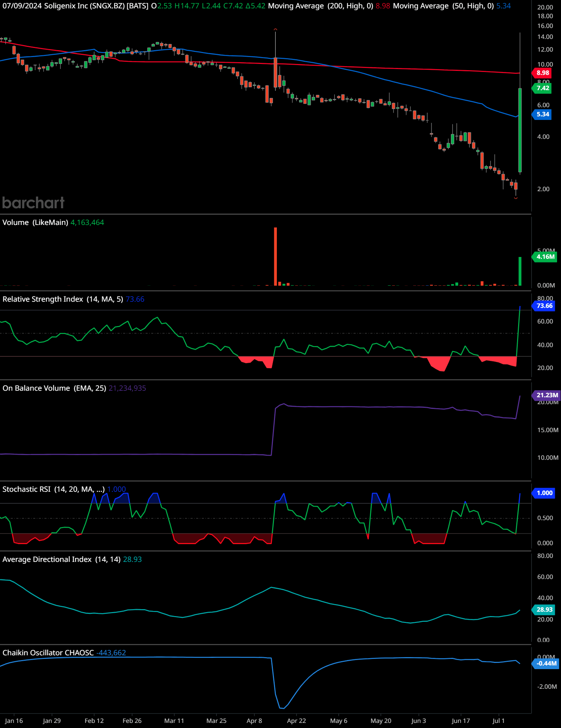Click the Stochastic RSI indicator label
This screenshot has width=561, height=728.
pyautogui.click(x=53, y=489)
